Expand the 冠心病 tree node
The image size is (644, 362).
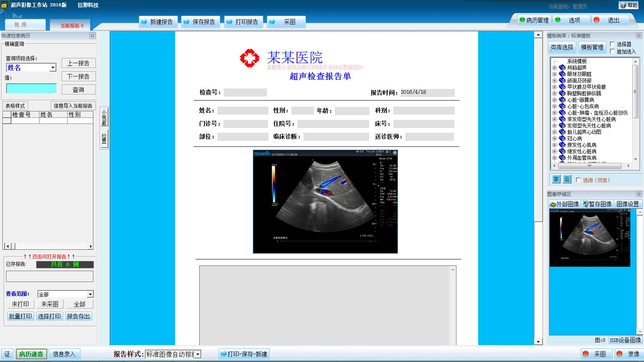click(x=555, y=138)
